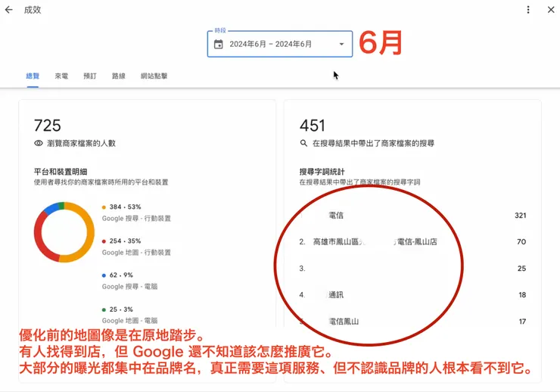Viewport: 560px width, 392px height.
Task: Click the blue dot for 62 · 9%
Action: 104,275
